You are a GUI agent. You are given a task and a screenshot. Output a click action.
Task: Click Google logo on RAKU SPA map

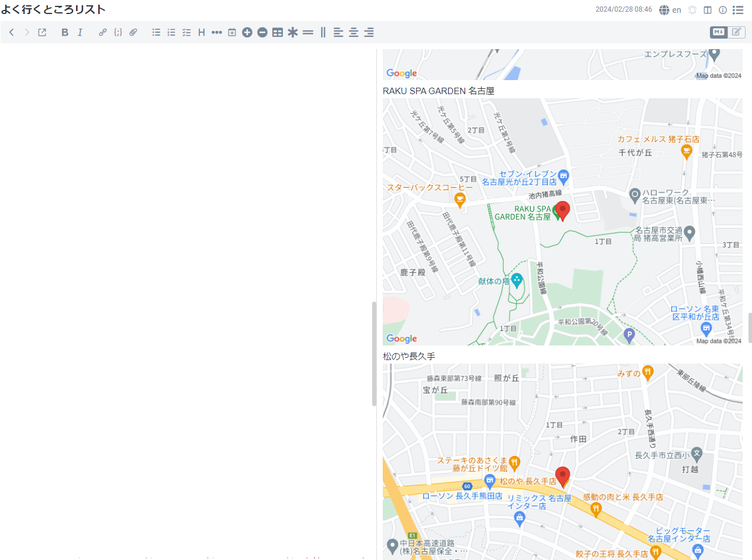pos(401,338)
